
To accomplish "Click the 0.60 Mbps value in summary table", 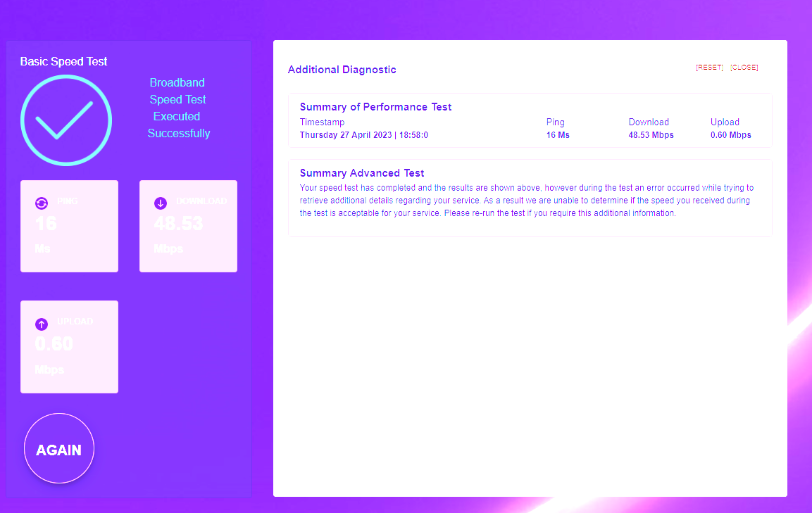I will [730, 135].
